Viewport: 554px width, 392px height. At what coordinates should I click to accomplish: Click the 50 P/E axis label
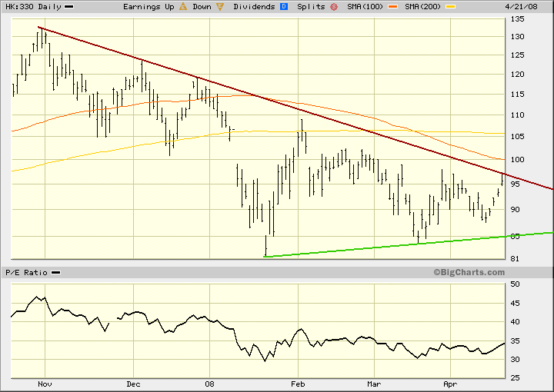(x=515, y=284)
